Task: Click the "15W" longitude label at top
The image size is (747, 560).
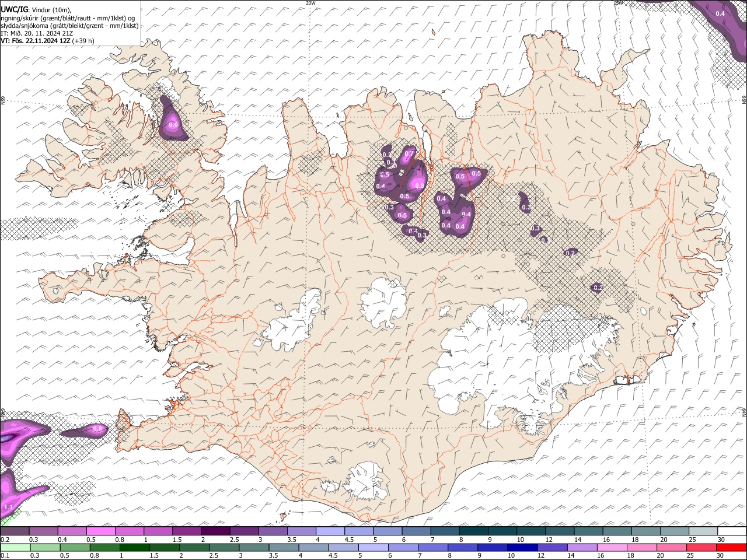Action: (619, 3)
